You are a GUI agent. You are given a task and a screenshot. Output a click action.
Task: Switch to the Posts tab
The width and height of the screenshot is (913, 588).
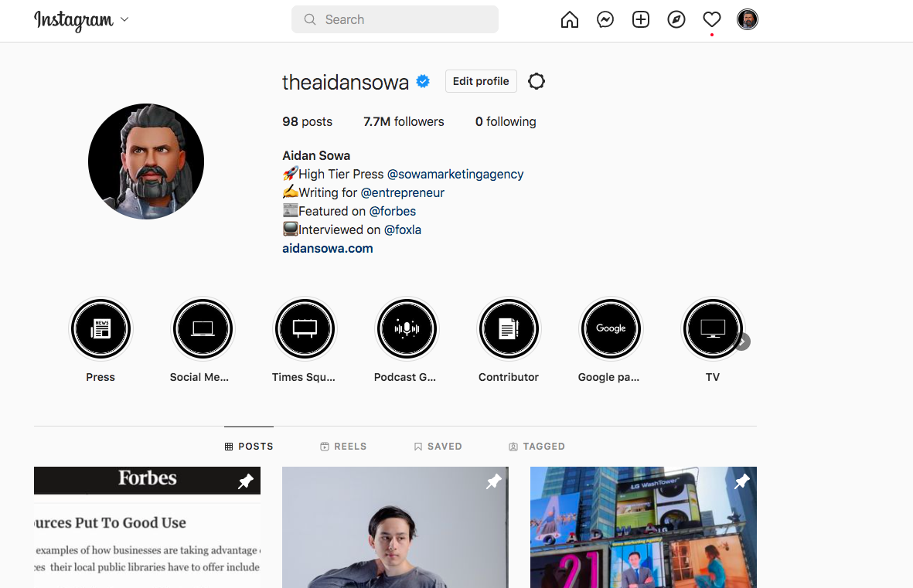[x=249, y=447]
